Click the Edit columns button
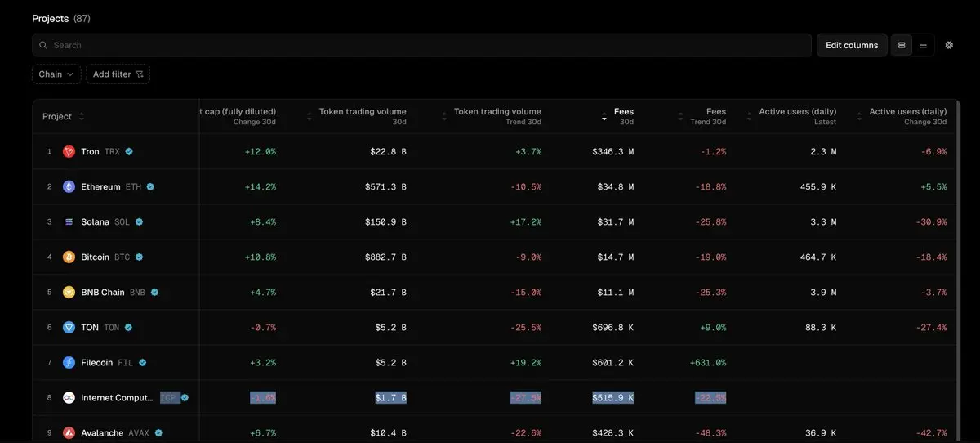Viewport: 980px width, 443px height. (852, 45)
